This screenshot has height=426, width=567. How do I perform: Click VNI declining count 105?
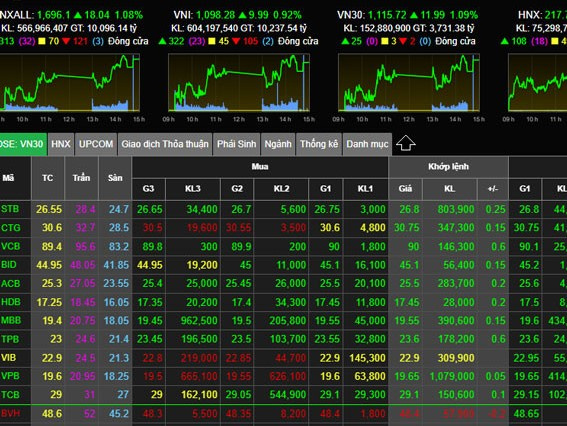[x=250, y=41]
